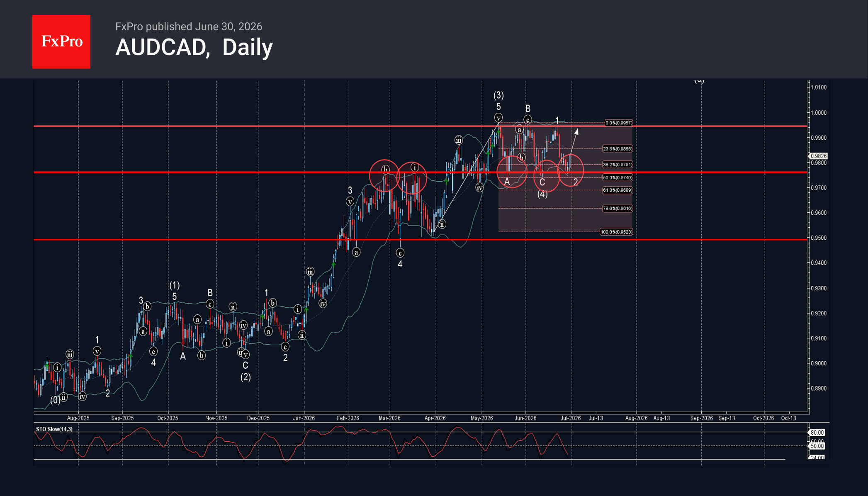868x496 pixels.
Task: Click the 61.8%(0.9689) Fibonacci label
Action: click(617, 190)
